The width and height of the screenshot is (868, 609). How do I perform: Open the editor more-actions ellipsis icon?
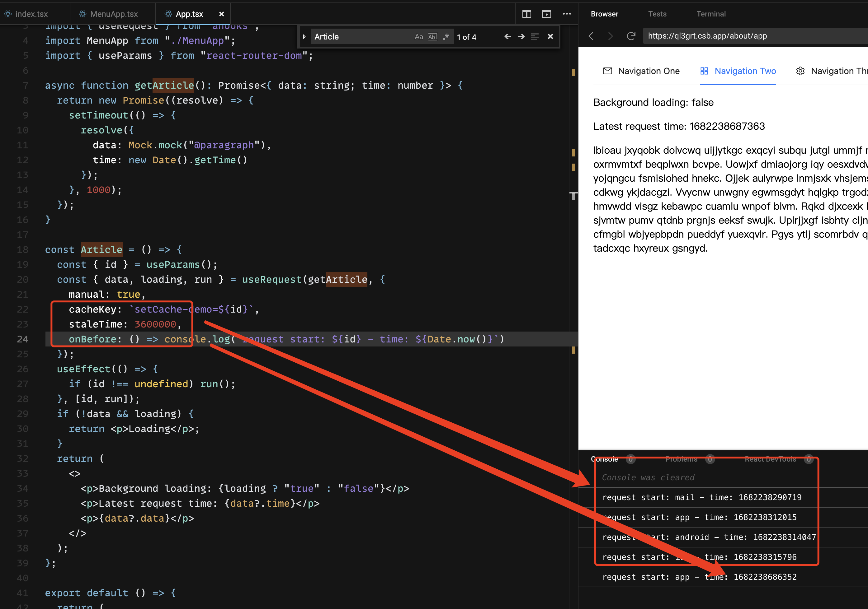567,14
